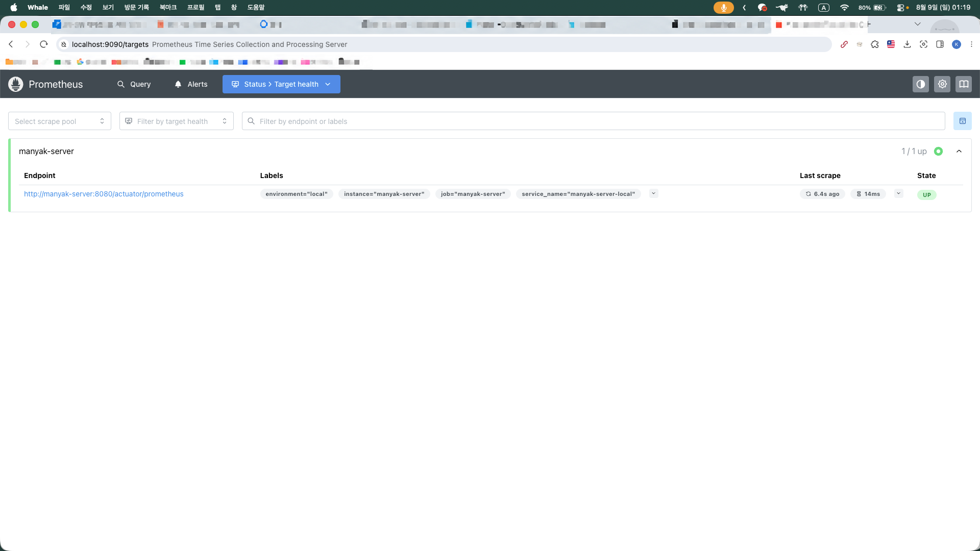Click the environment="local" label
980x551 pixels.
[x=297, y=194]
